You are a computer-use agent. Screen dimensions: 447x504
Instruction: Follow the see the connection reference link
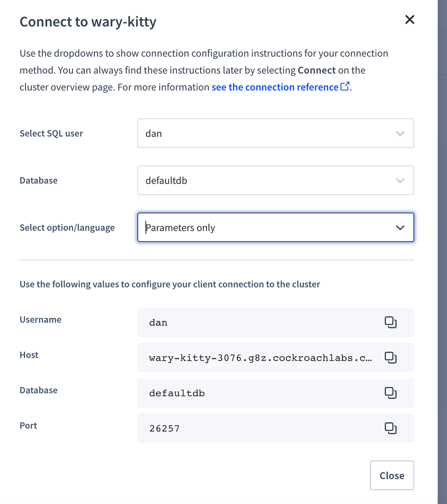coord(275,87)
